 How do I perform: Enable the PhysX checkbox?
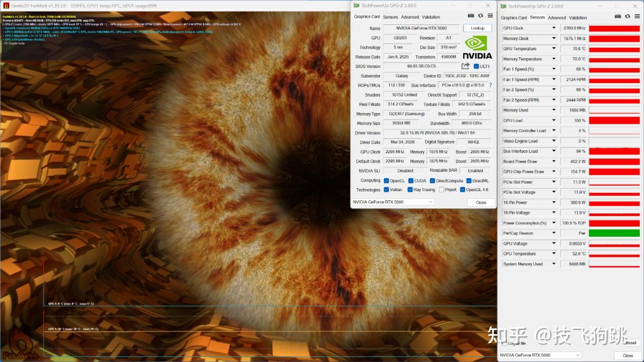(x=442, y=190)
